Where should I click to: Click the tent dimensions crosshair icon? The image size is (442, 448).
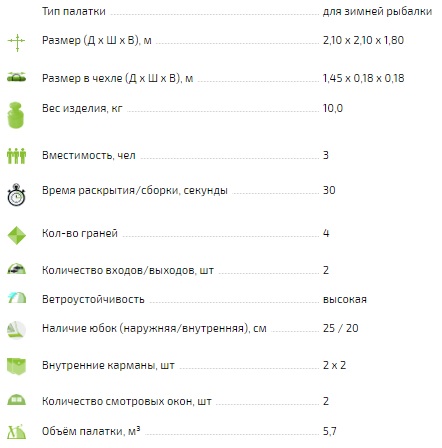click(x=16, y=43)
